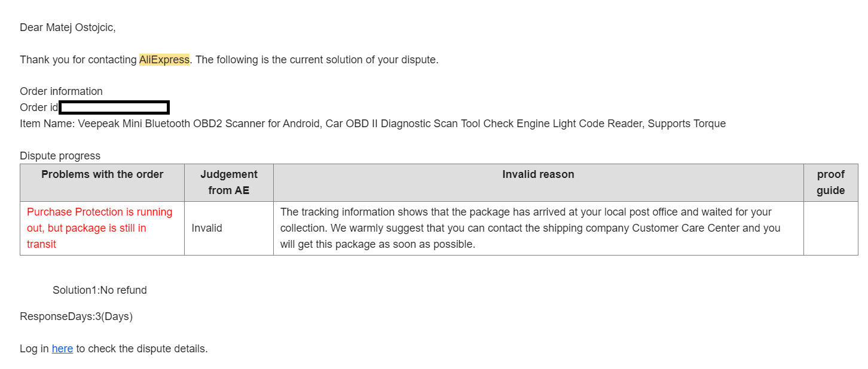Click the "Log in" text before the link

point(34,349)
